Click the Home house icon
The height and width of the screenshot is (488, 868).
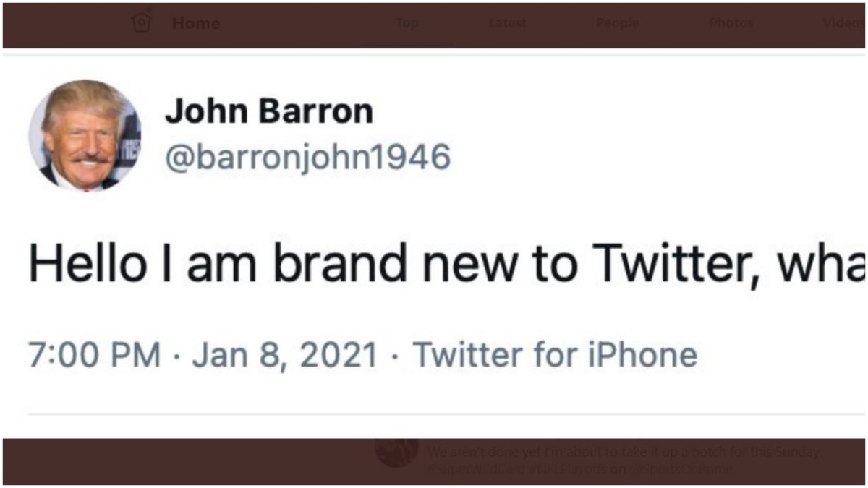[x=142, y=23]
